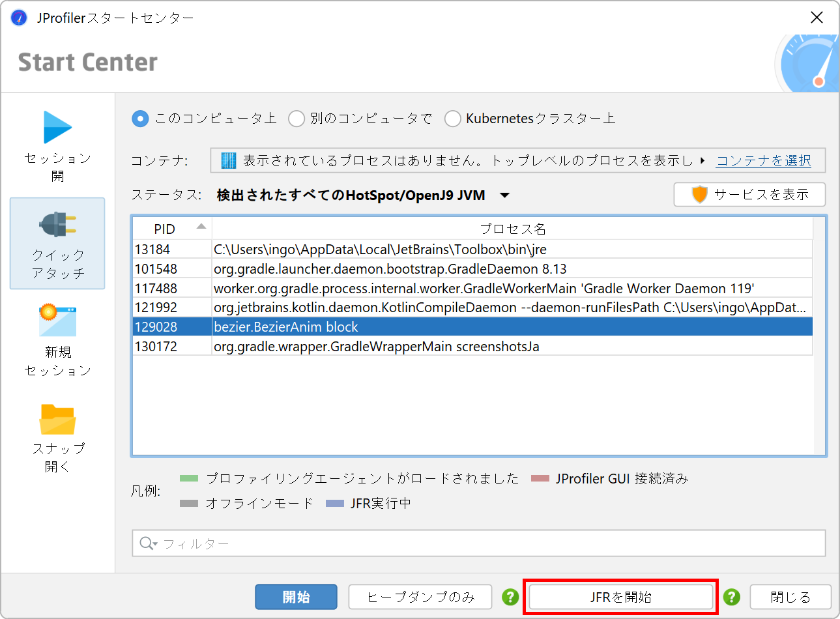
Task: Click the サービスを表示 button
Action: pyautogui.click(x=749, y=194)
